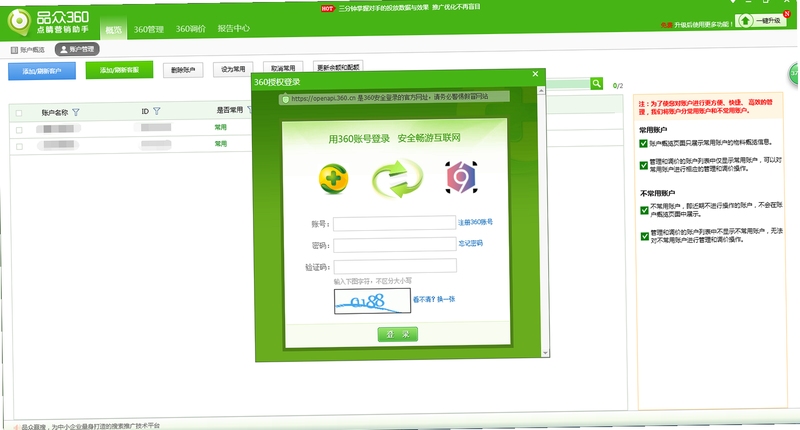The width and height of the screenshot is (800, 430).
Task: Focus the 验证码 input field
Action: click(x=395, y=266)
